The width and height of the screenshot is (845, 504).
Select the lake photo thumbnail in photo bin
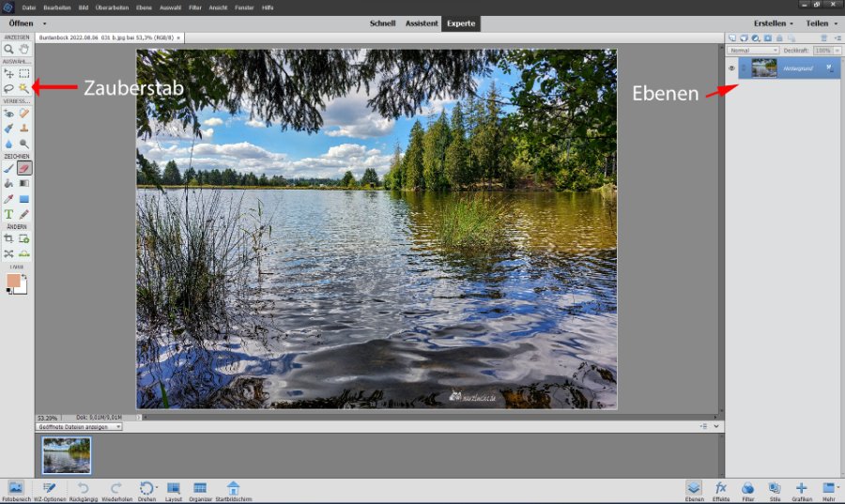(x=67, y=455)
